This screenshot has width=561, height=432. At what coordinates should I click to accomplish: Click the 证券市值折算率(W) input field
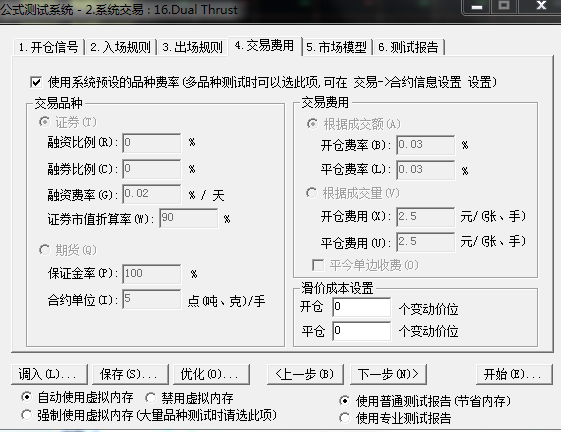point(189,218)
